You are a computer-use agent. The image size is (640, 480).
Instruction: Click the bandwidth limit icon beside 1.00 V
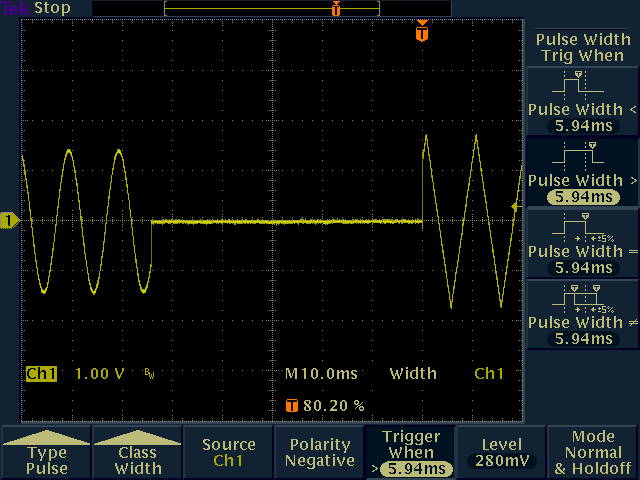pyautogui.click(x=149, y=374)
